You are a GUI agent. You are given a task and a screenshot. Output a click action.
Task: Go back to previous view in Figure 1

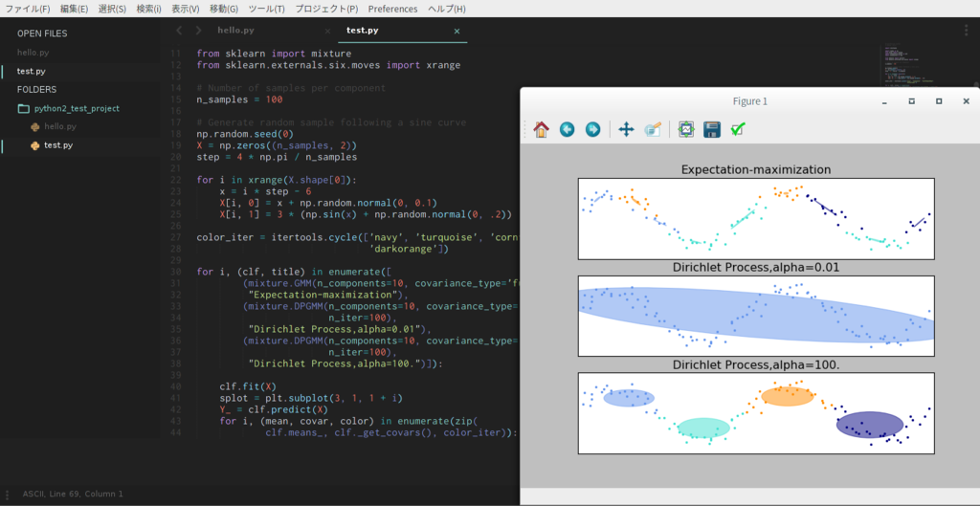tap(567, 129)
